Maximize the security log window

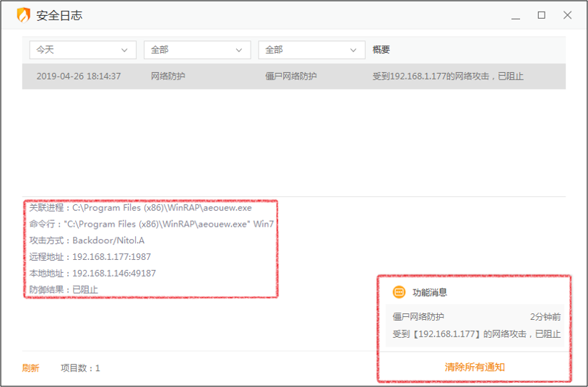(541, 16)
